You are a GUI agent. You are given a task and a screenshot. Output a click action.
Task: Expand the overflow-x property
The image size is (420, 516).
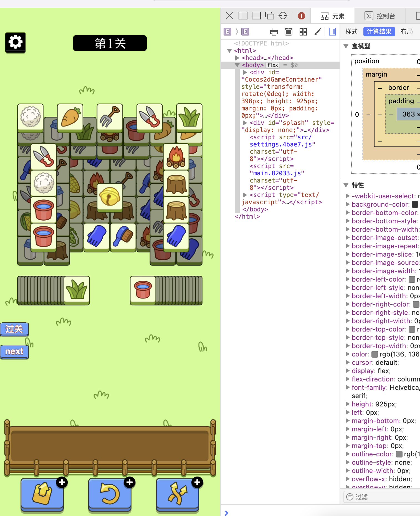[x=347, y=479]
